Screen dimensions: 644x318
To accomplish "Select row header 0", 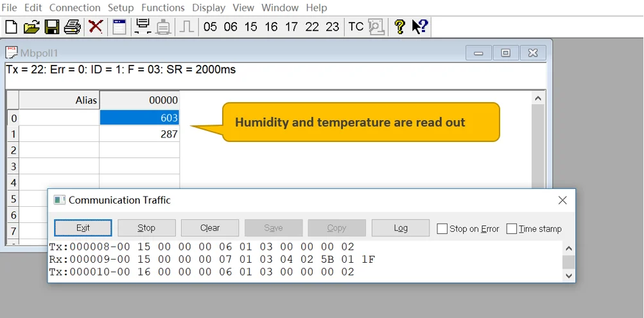I will (13, 118).
